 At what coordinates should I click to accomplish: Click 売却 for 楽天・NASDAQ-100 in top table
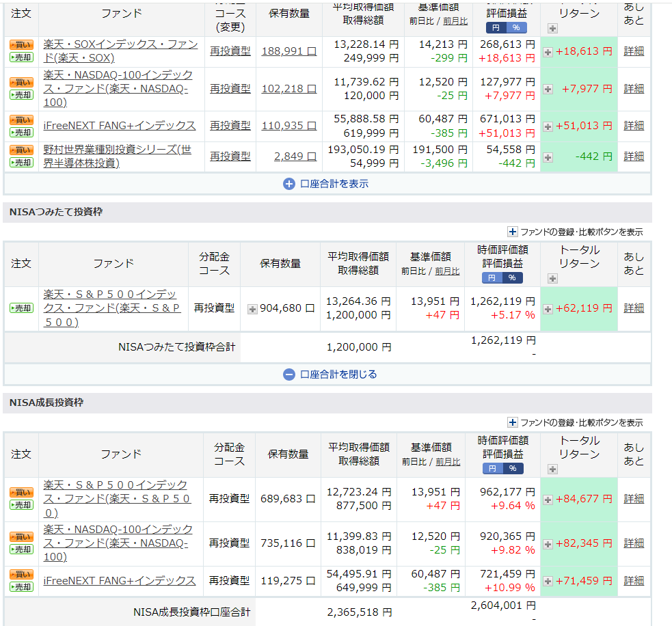coord(21,95)
